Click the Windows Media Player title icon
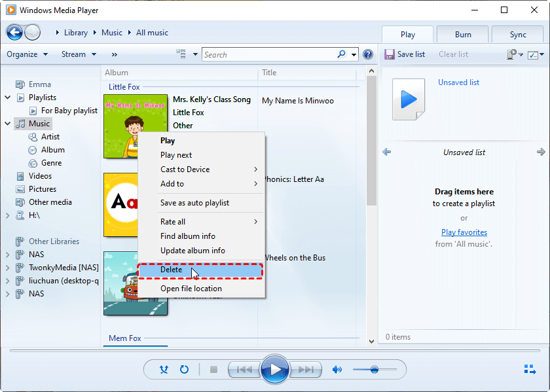Image resolution: width=550 pixels, height=392 pixels. (x=11, y=10)
